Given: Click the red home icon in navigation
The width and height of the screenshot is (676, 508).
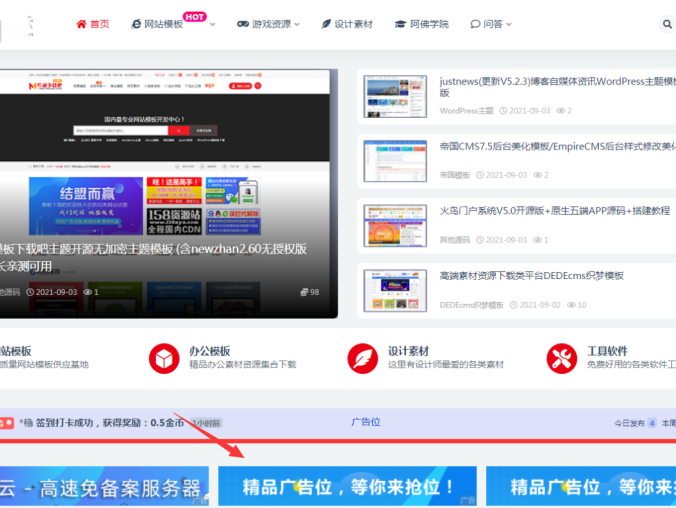Looking at the screenshot, I should click(81, 24).
